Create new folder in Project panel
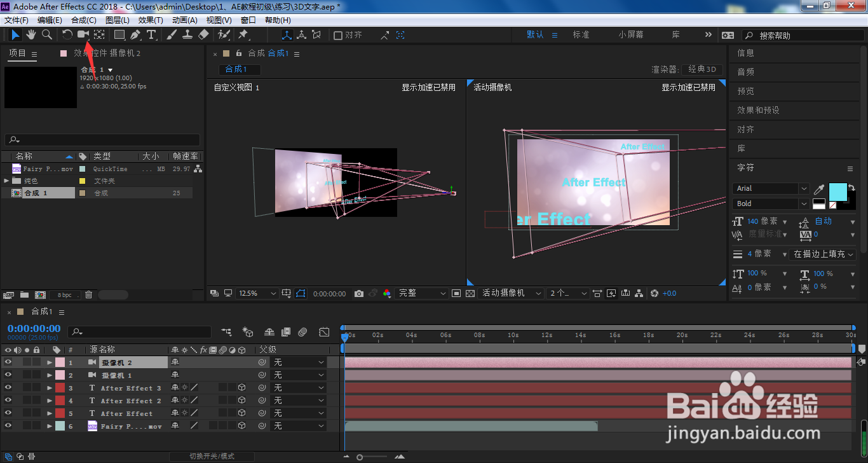This screenshot has height=463, width=868. click(24, 294)
